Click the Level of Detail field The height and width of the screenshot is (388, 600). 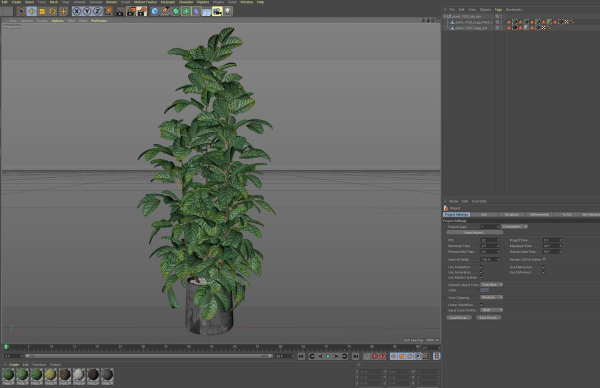[489, 259]
